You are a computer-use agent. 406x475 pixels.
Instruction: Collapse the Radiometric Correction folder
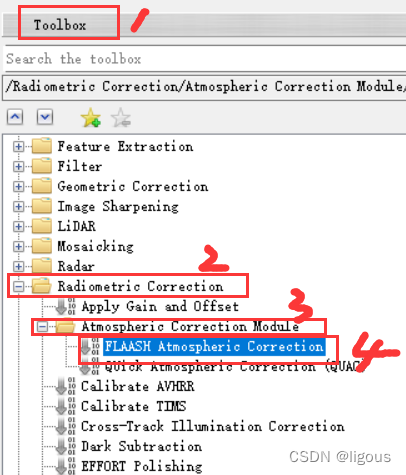point(19,286)
